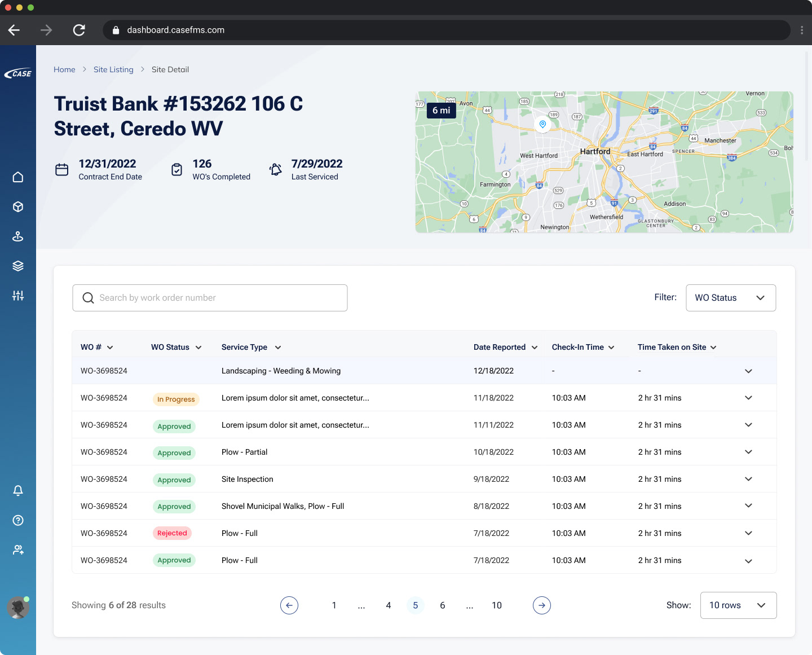Go to page 1
Screen dimensions: 812x655
tap(334, 605)
